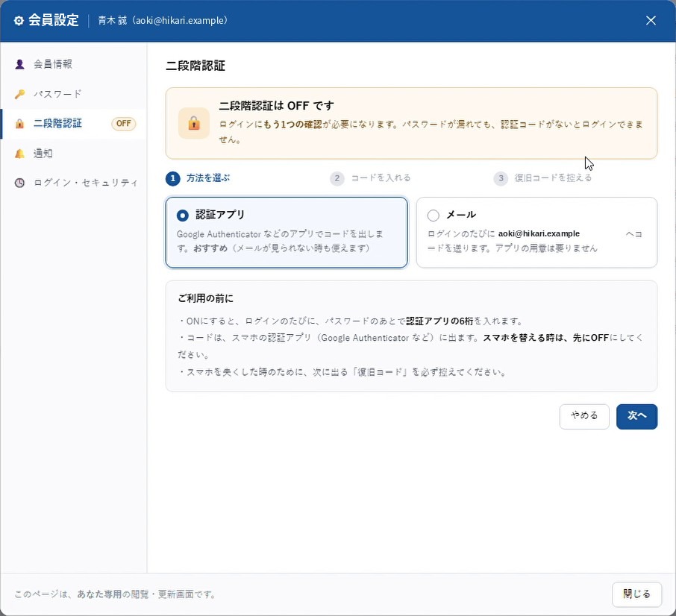This screenshot has height=616, width=676.
Task: Click the person icon for 会員情報
Action: 19,64
